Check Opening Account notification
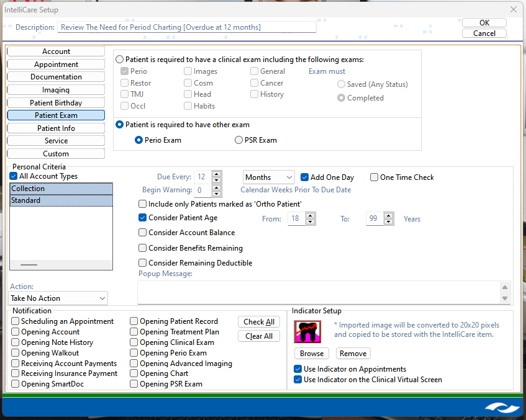526x420 pixels. 15,331
